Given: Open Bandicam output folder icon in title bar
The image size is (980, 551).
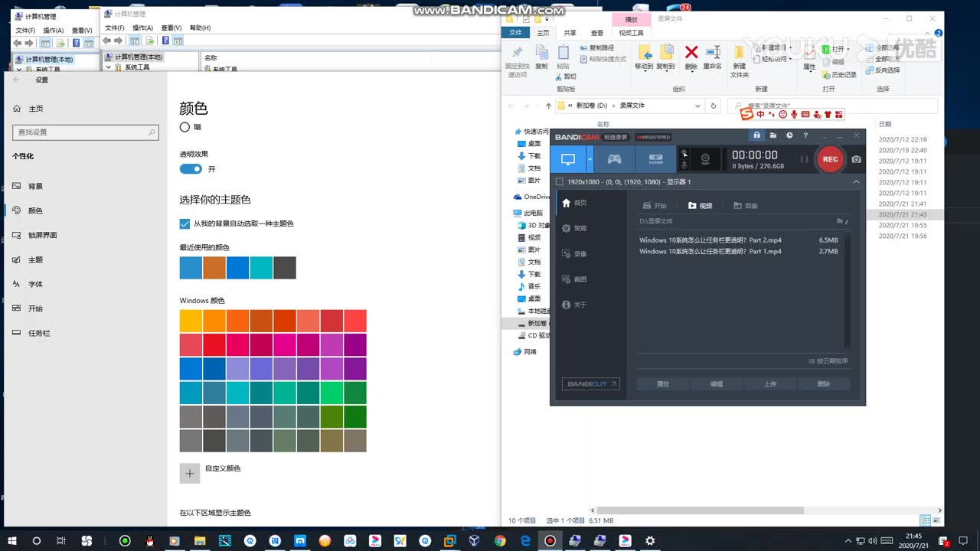Looking at the screenshot, I should click(773, 135).
